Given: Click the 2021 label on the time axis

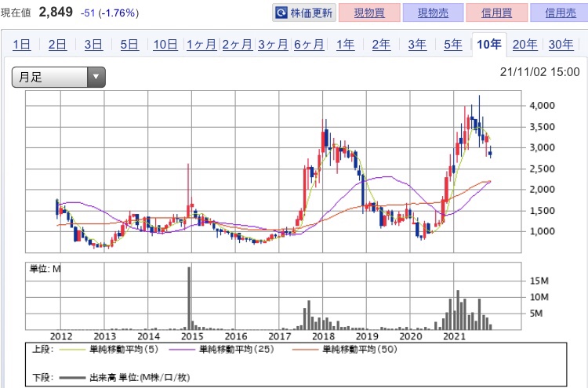Looking at the screenshot, I should coord(454,336).
